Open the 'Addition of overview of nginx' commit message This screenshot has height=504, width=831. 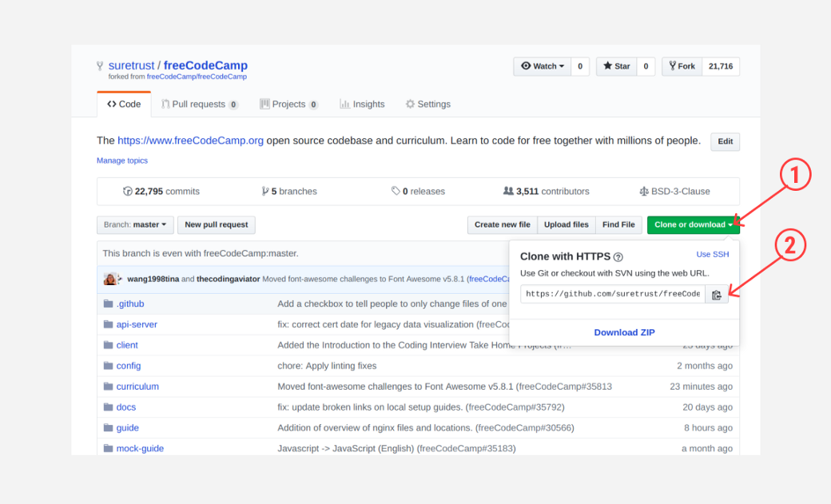pos(426,427)
